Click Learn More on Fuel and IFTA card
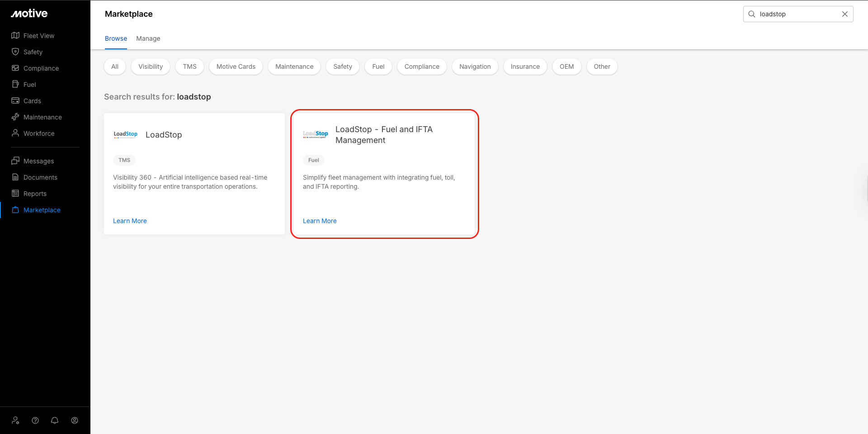Screen dimensions: 868x434 tap(320, 221)
